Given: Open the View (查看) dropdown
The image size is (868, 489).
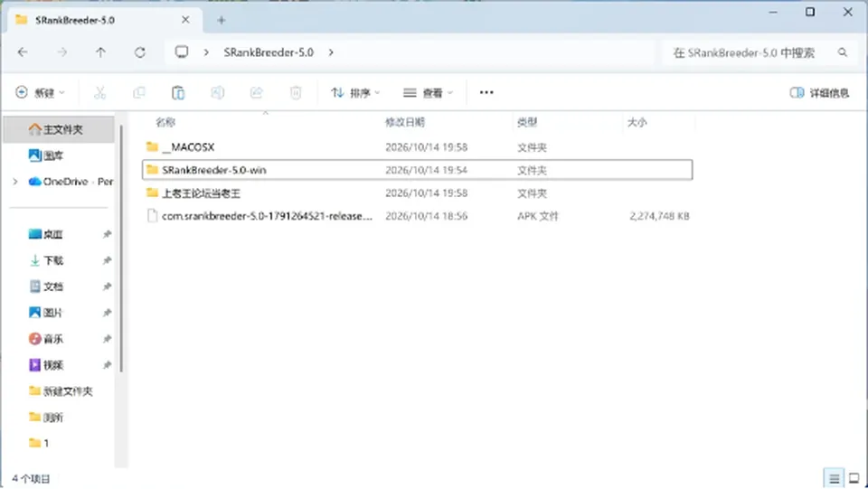Looking at the screenshot, I should coord(428,92).
